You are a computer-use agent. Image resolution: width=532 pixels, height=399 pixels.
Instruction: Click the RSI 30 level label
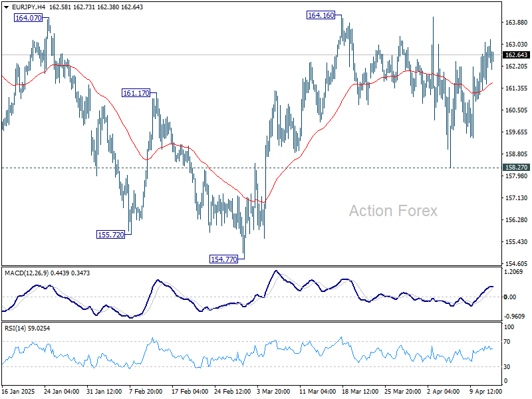pyautogui.click(x=507, y=367)
